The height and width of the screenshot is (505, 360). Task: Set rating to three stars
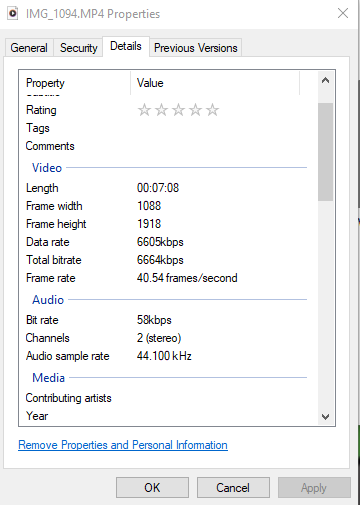[x=178, y=110]
